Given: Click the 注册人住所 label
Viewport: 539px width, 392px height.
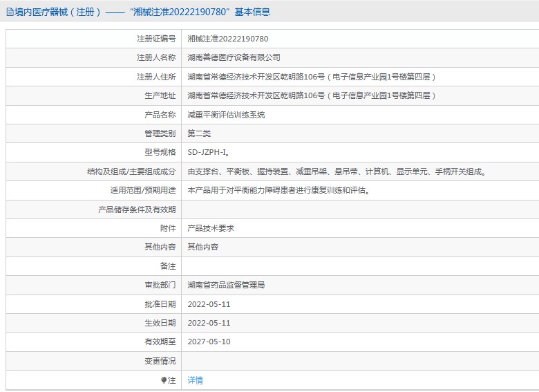Looking at the screenshot, I should click(x=156, y=77).
